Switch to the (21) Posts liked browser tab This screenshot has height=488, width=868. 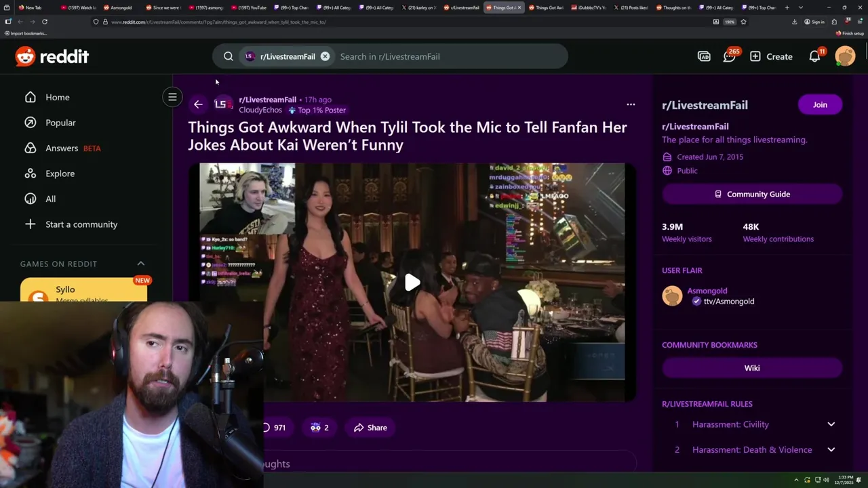[630, 7]
